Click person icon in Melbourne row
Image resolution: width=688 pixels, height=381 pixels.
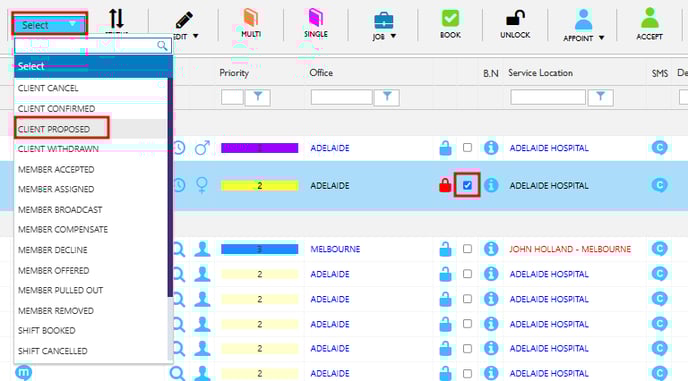click(202, 249)
